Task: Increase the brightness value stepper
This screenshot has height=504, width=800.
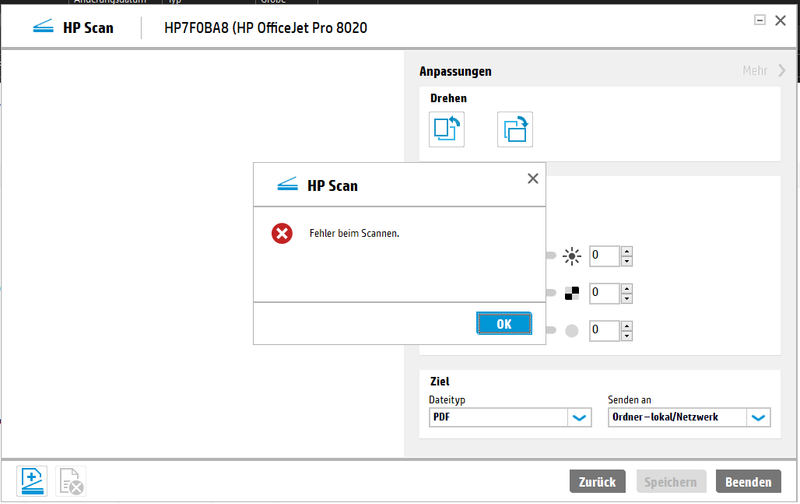Action: (627, 251)
